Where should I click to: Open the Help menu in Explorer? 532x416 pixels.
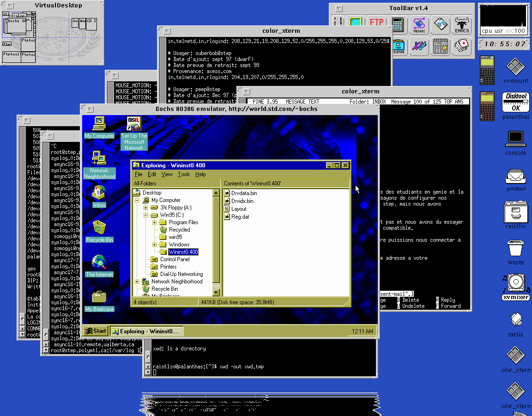(x=200, y=174)
